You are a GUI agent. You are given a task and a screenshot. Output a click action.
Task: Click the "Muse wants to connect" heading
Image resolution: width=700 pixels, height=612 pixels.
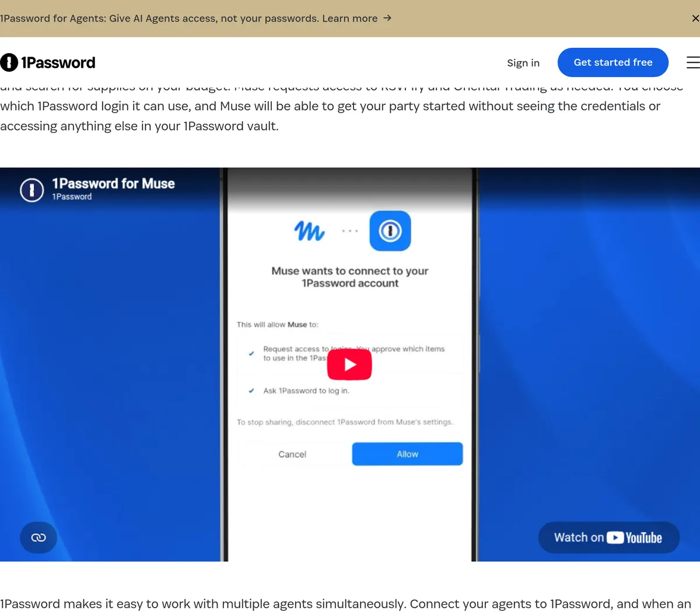[350, 277]
